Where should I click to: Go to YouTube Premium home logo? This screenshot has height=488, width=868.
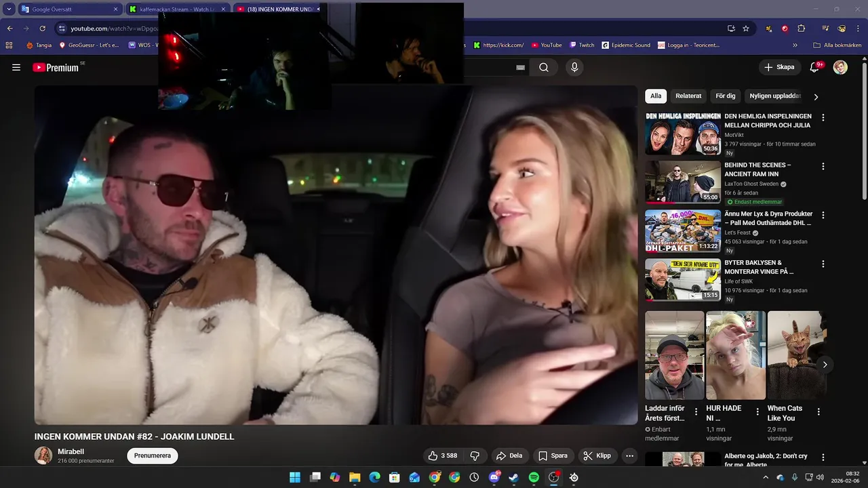click(x=57, y=67)
